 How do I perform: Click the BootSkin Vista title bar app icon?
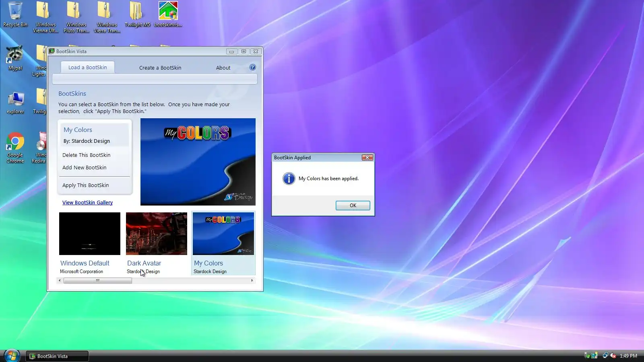pyautogui.click(x=52, y=51)
